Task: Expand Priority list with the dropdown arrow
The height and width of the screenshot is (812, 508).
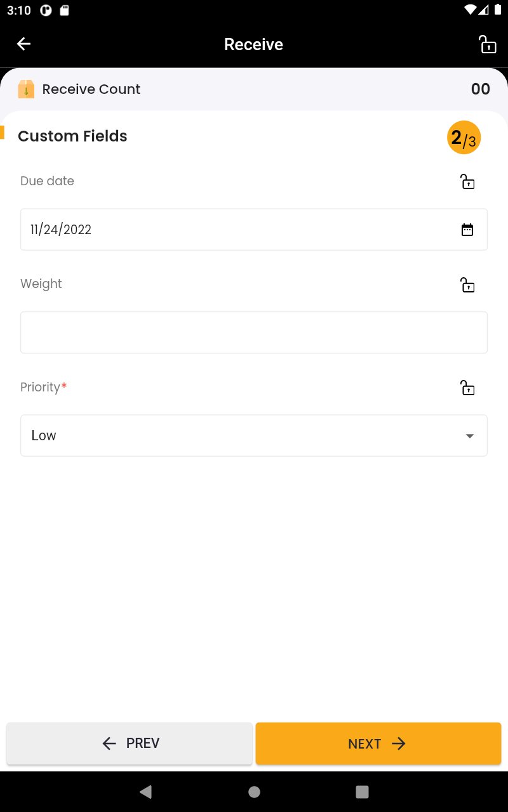Action: pos(470,436)
